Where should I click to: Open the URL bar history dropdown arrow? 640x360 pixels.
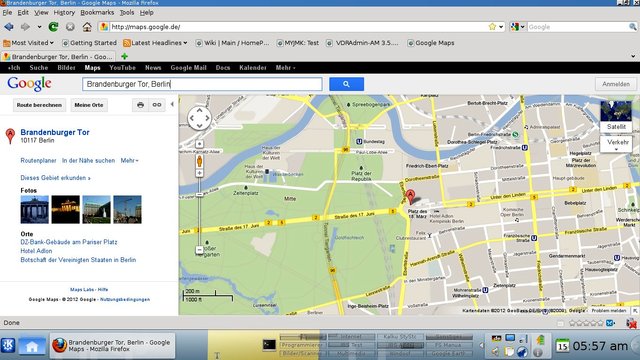point(501,27)
